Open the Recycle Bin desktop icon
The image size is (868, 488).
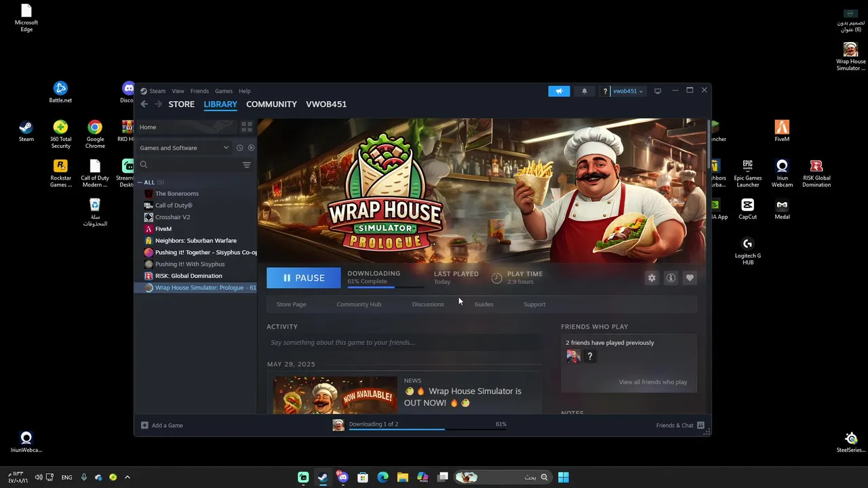click(95, 212)
